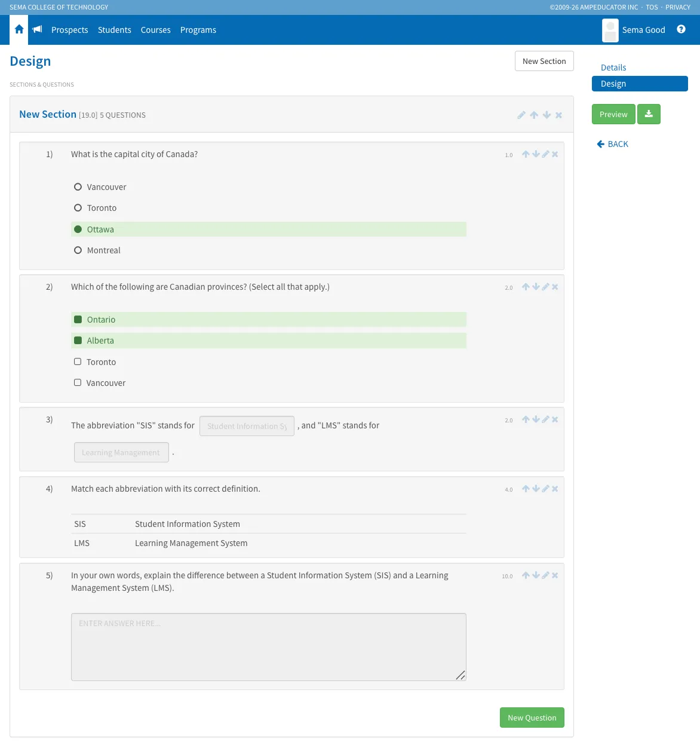
Task: Edit question 1 with the pencil icon
Action: (x=545, y=154)
